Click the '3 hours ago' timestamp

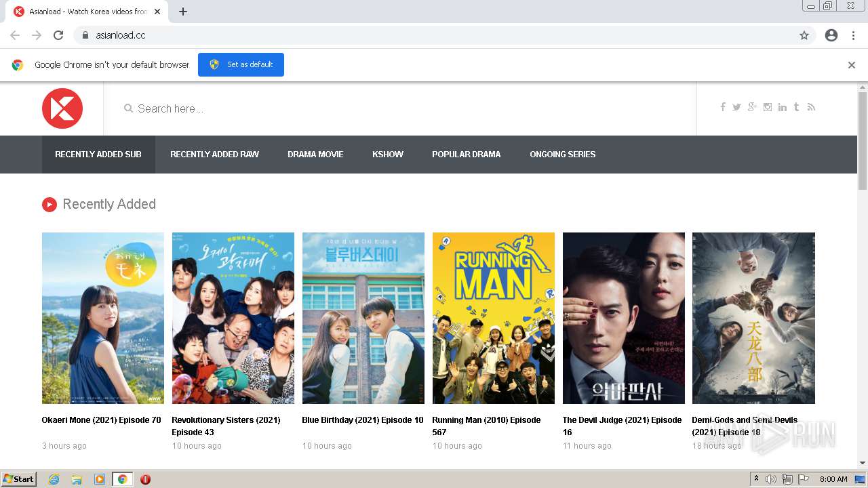[x=64, y=446]
